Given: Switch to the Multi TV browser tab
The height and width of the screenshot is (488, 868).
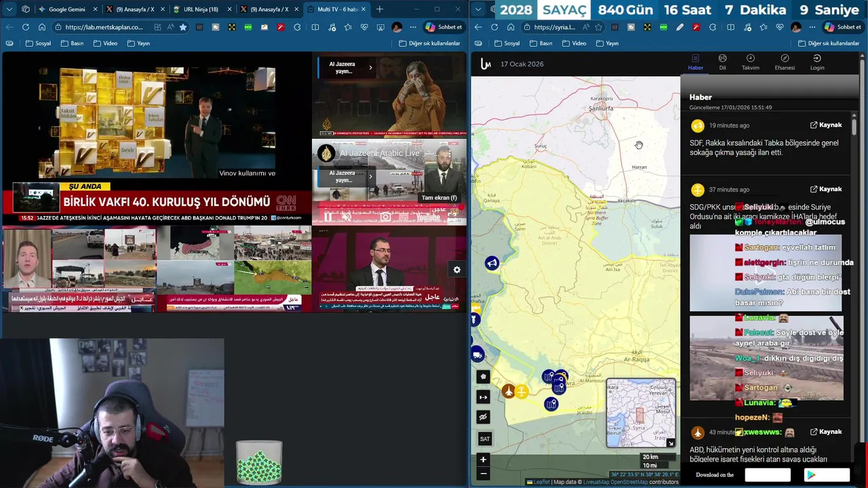Looking at the screenshot, I should (336, 9).
